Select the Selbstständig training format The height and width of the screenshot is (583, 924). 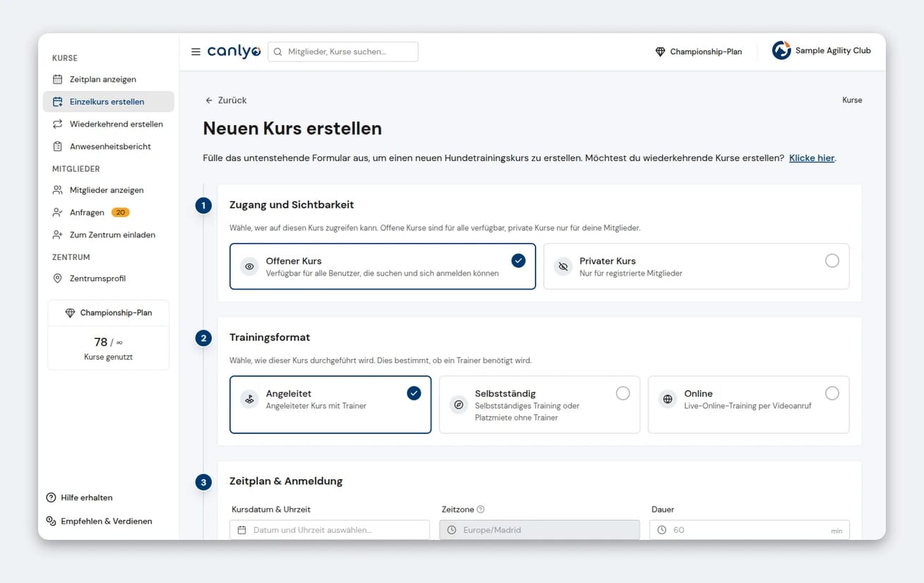[x=540, y=405]
